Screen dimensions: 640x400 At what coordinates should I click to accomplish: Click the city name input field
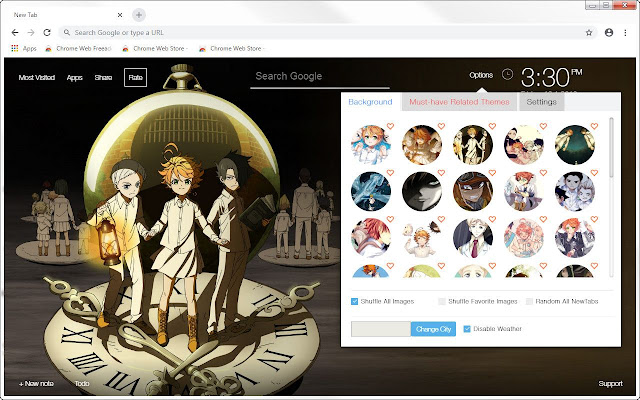tap(381, 329)
